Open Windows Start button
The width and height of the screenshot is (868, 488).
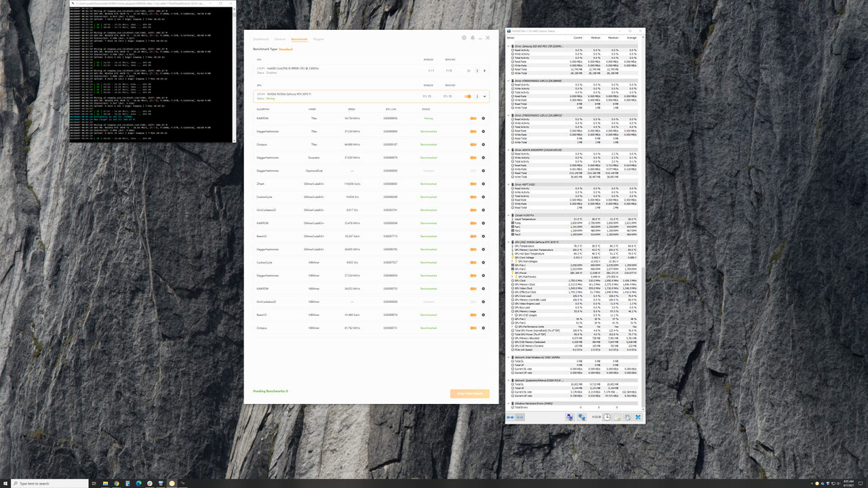click(x=5, y=483)
